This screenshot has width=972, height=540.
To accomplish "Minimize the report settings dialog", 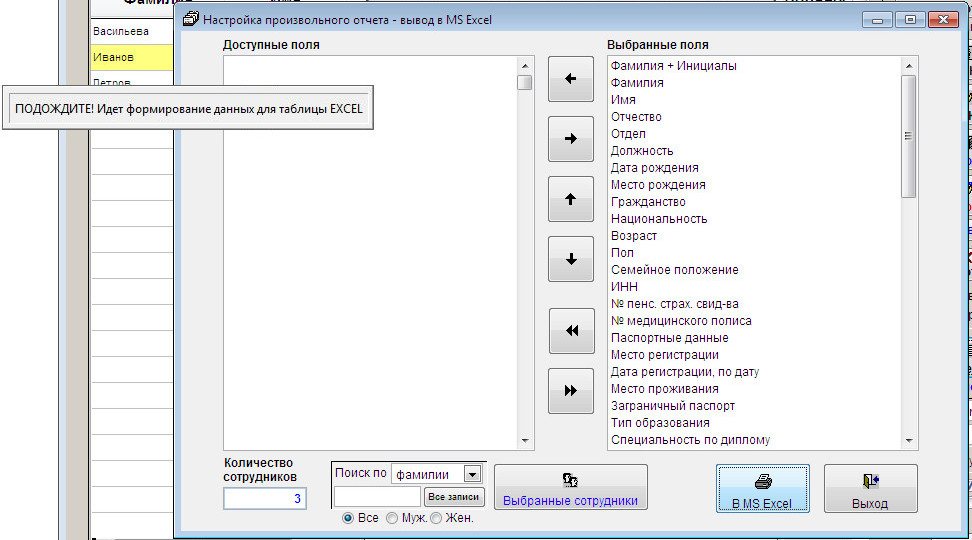I will [877, 20].
